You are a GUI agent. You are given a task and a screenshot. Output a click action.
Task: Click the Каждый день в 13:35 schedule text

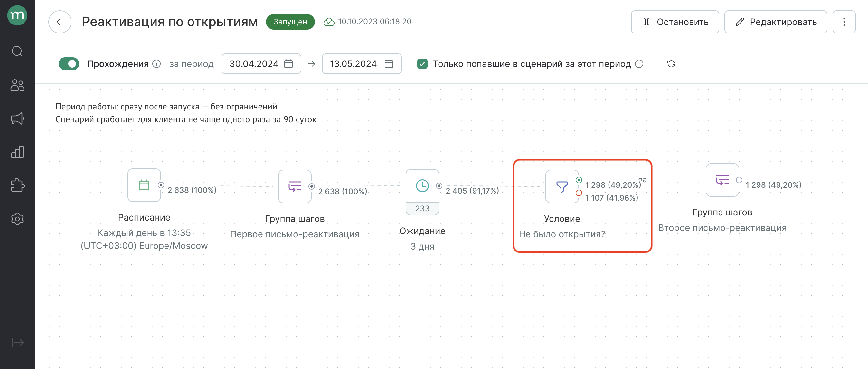(x=144, y=233)
